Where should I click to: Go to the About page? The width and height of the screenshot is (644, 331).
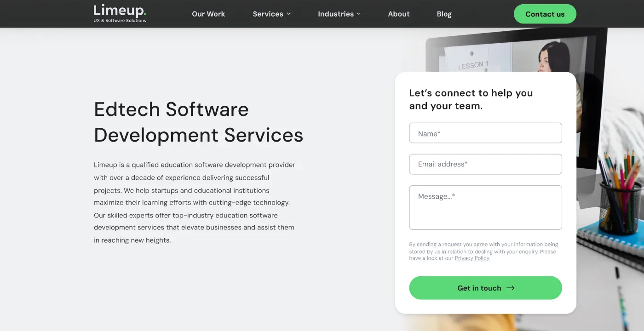coord(399,14)
